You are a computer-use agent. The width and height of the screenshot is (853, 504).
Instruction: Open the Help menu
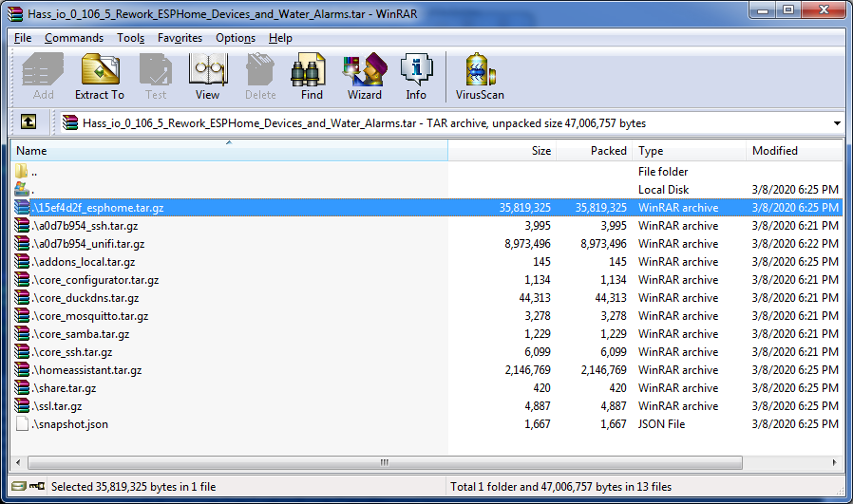point(280,38)
